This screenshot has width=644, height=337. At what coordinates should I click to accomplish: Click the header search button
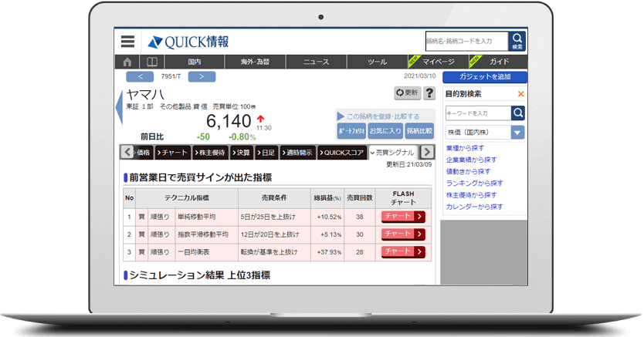click(x=517, y=42)
